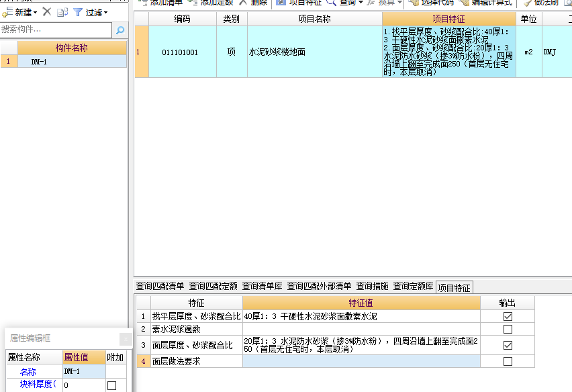Focus the 搜索构件 search field

pos(56,30)
